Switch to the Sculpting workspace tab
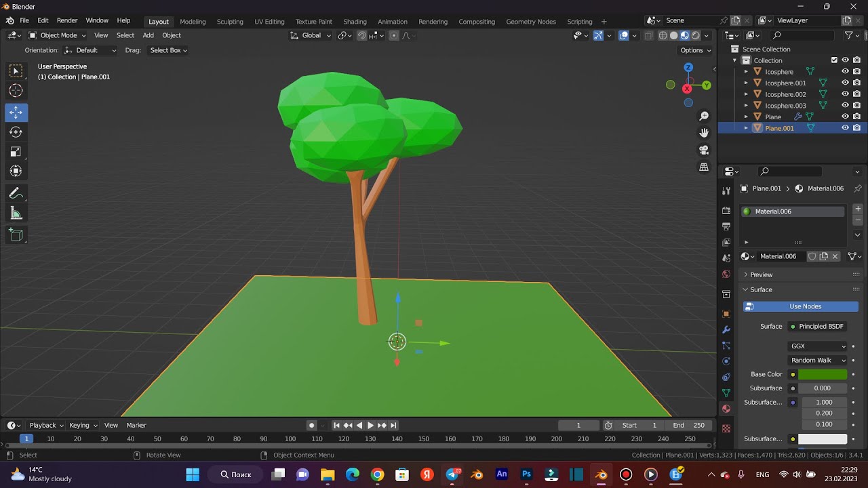Screen dimensions: 868x488 click(230, 22)
